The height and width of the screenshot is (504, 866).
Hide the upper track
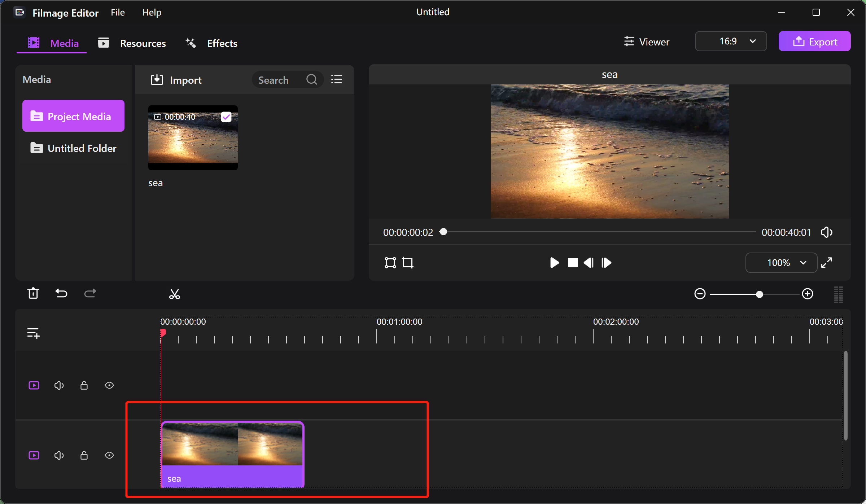click(109, 385)
